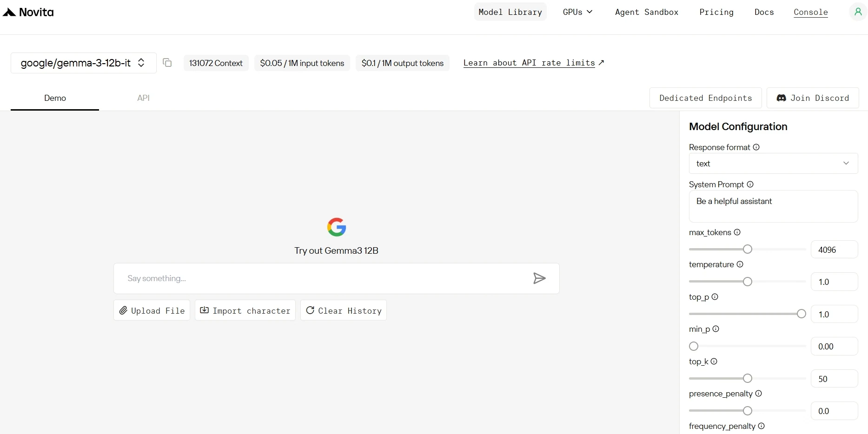Open the user account avatar icon
868x434 pixels.
[x=858, y=12]
